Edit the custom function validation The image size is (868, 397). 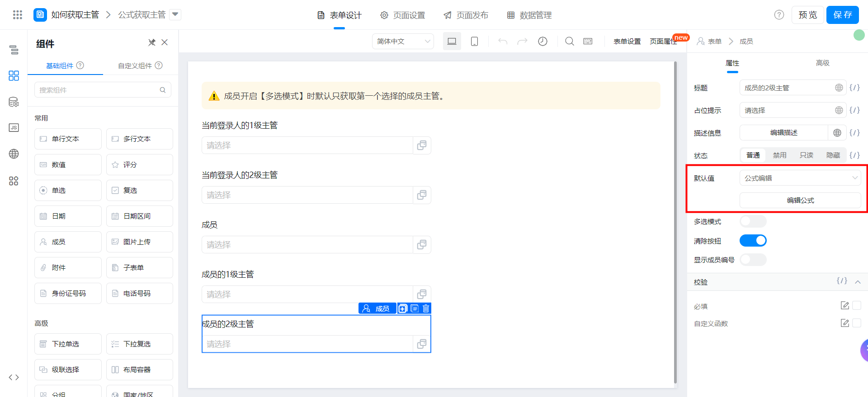pos(845,323)
